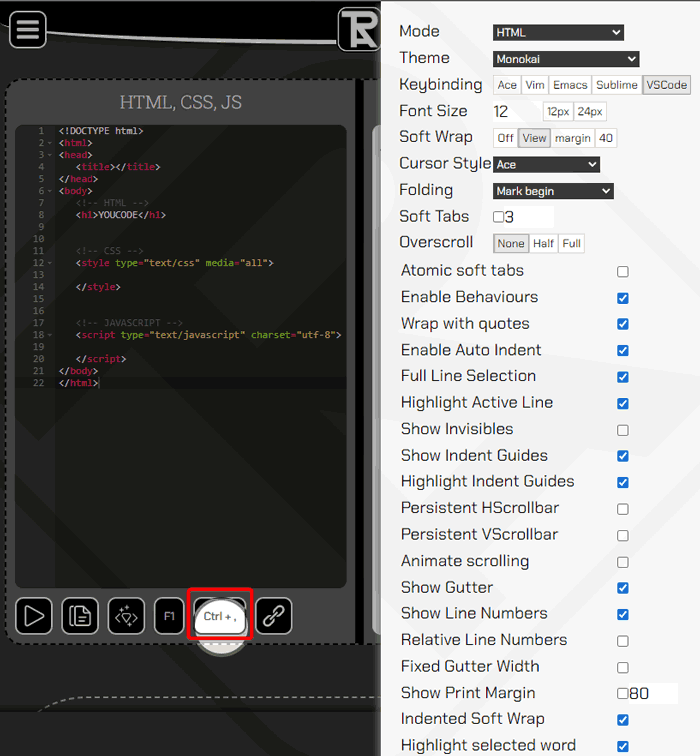The width and height of the screenshot is (700, 756).
Task: Collapse the body fold on line 6
Action: (x=50, y=191)
